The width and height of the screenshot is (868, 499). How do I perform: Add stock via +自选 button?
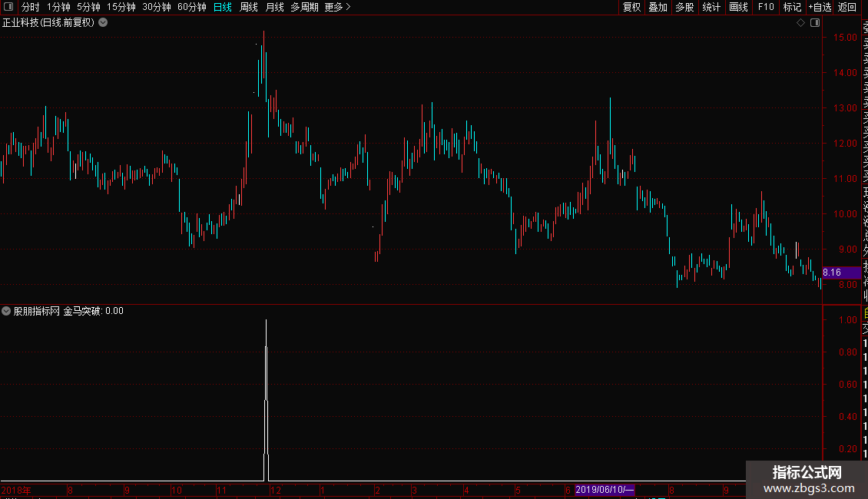pyautogui.click(x=820, y=7)
